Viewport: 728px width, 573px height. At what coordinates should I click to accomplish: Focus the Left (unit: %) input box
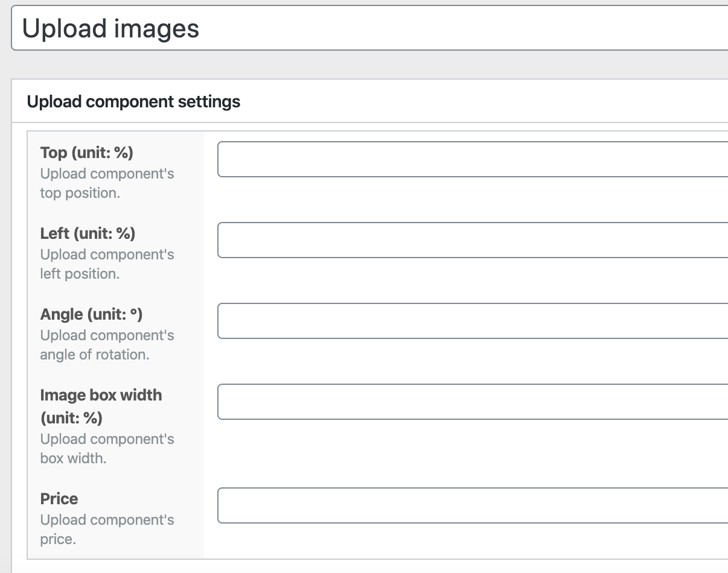click(473, 240)
